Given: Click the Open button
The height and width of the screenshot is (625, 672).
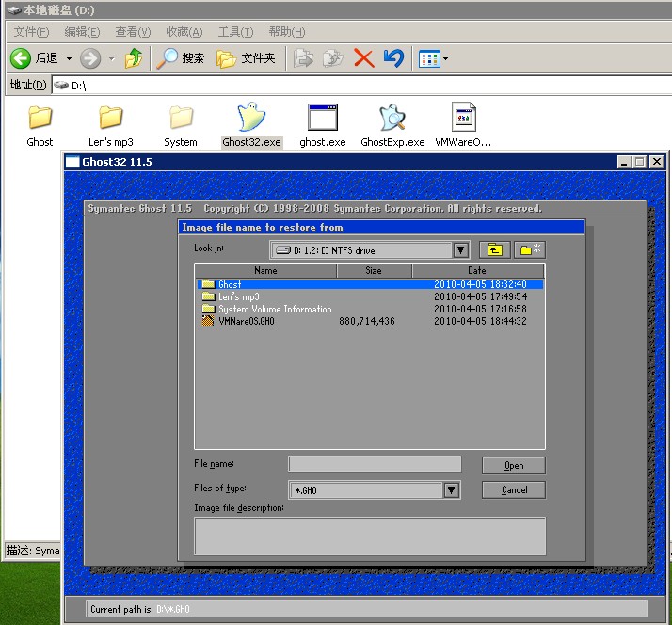Looking at the screenshot, I should [x=514, y=466].
